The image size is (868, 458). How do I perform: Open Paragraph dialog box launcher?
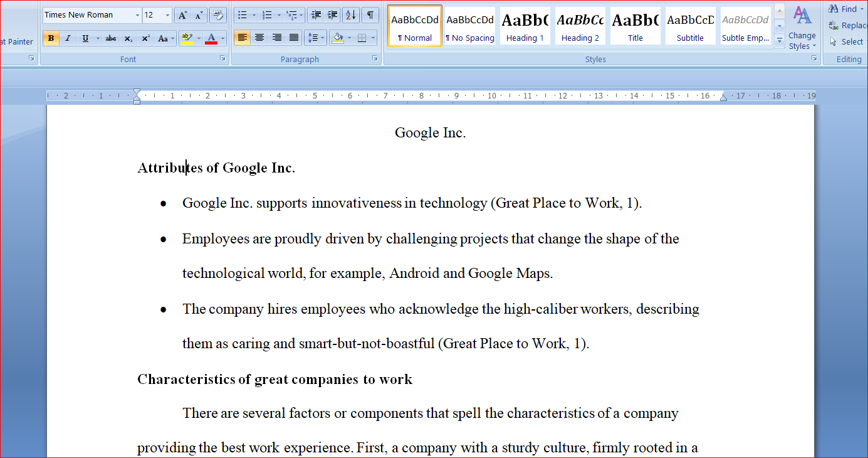pyautogui.click(x=375, y=58)
